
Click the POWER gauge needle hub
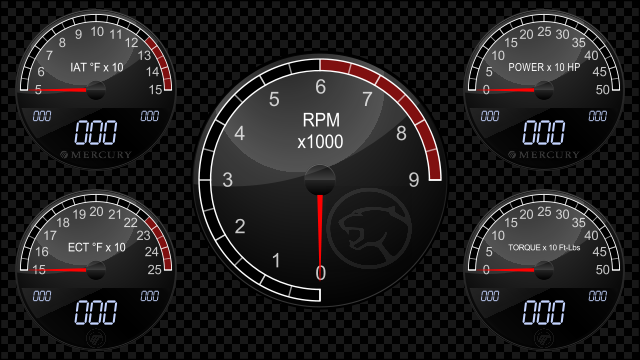tap(544, 90)
